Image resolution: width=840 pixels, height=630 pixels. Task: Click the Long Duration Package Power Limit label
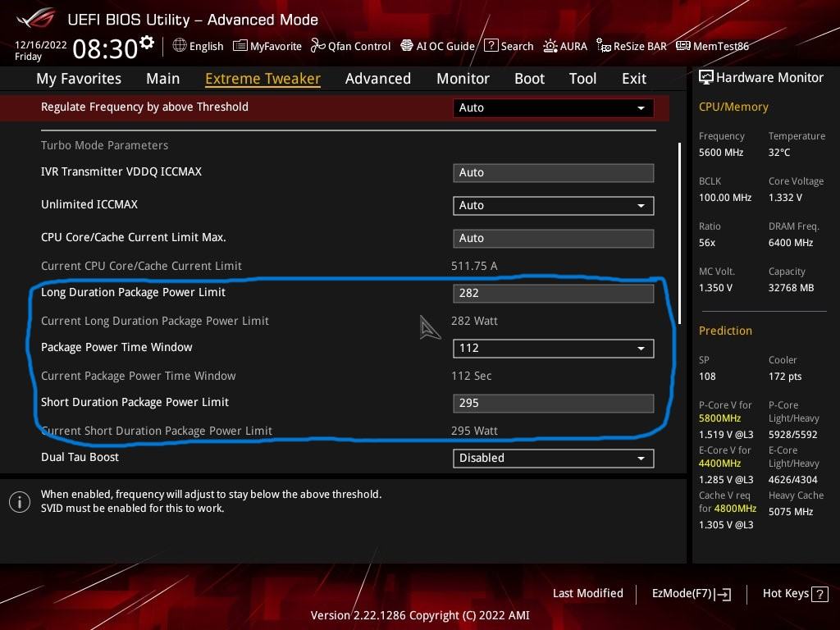pyautogui.click(x=133, y=293)
